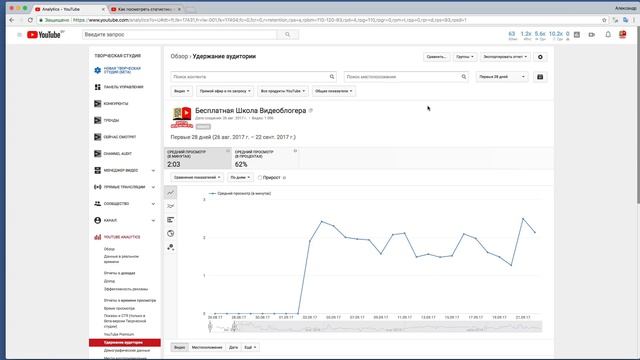Open the Доход report link
The height and width of the screenshot is (360, 640).
point(109,281)
